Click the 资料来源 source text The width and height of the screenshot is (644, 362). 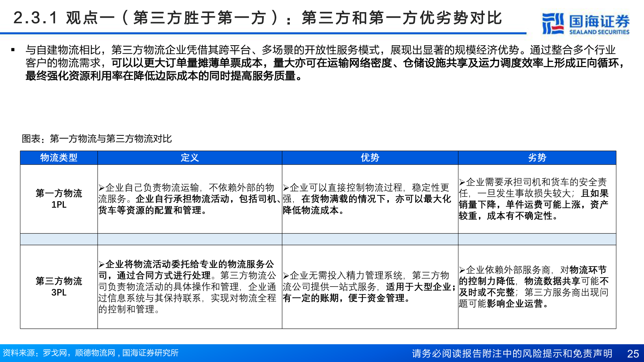coord(91,353)
